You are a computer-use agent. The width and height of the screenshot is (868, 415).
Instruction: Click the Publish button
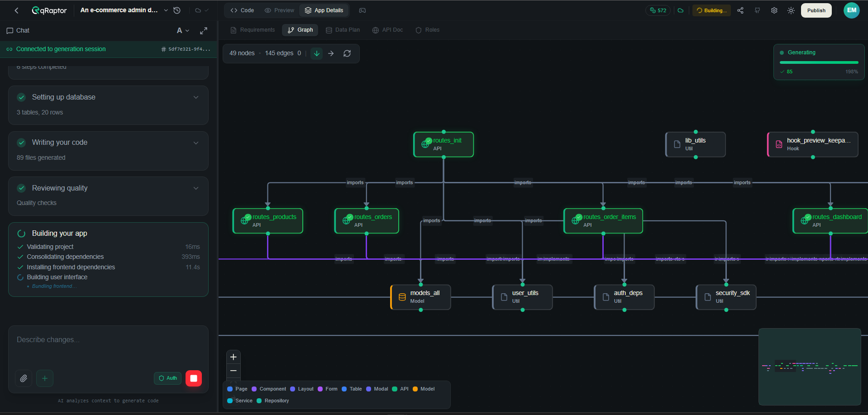816,10
